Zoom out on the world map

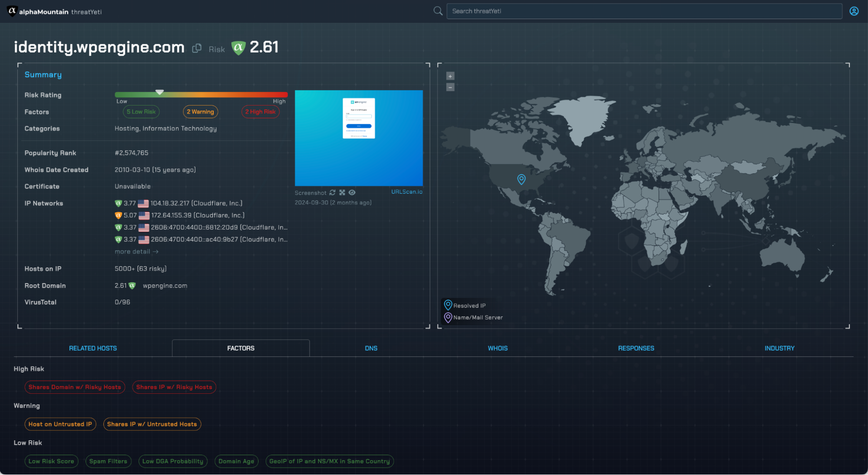[450, 87]
